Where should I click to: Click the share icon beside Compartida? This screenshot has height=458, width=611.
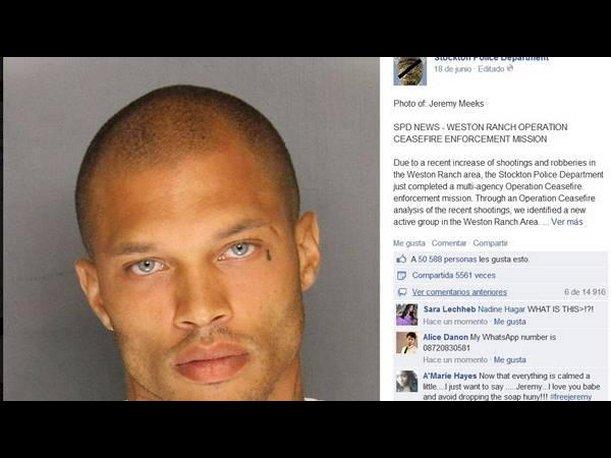click(x=401, y=276)
